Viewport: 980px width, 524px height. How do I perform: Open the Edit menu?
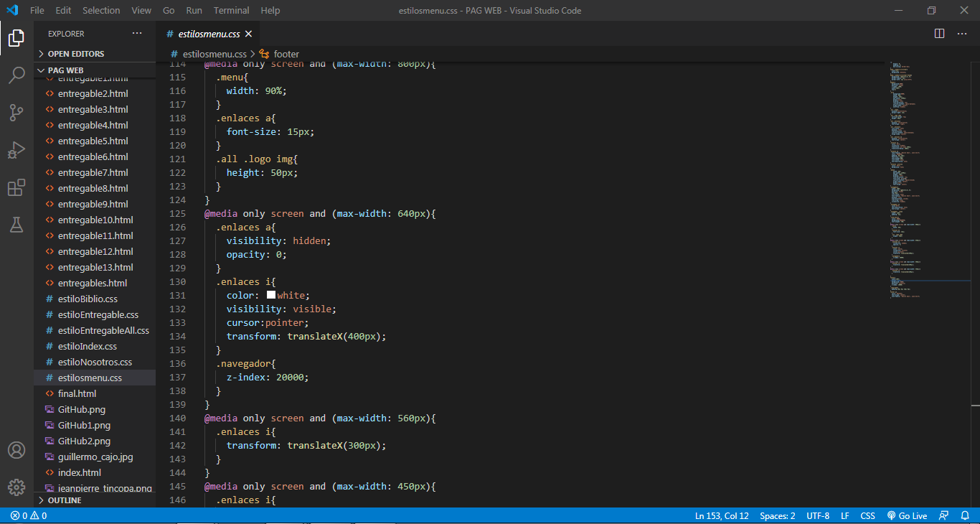(63, 11)
